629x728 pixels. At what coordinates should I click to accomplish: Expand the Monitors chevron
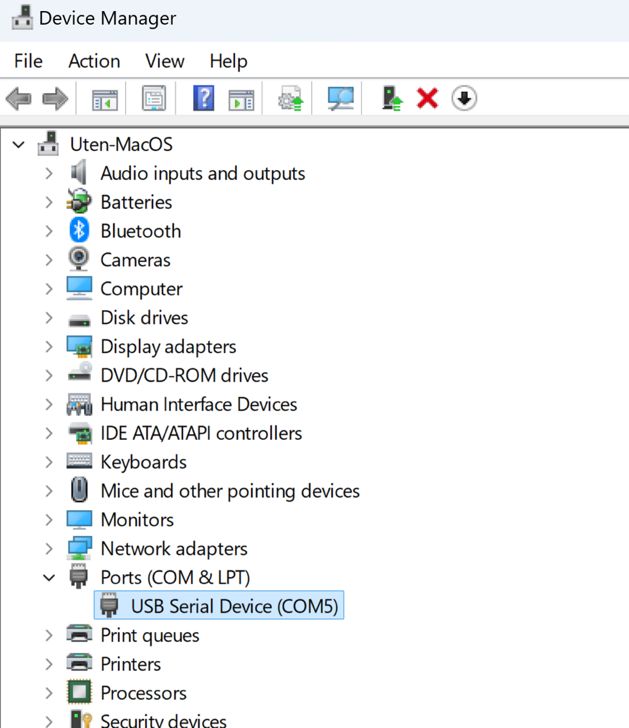click(x=49, y=520)
